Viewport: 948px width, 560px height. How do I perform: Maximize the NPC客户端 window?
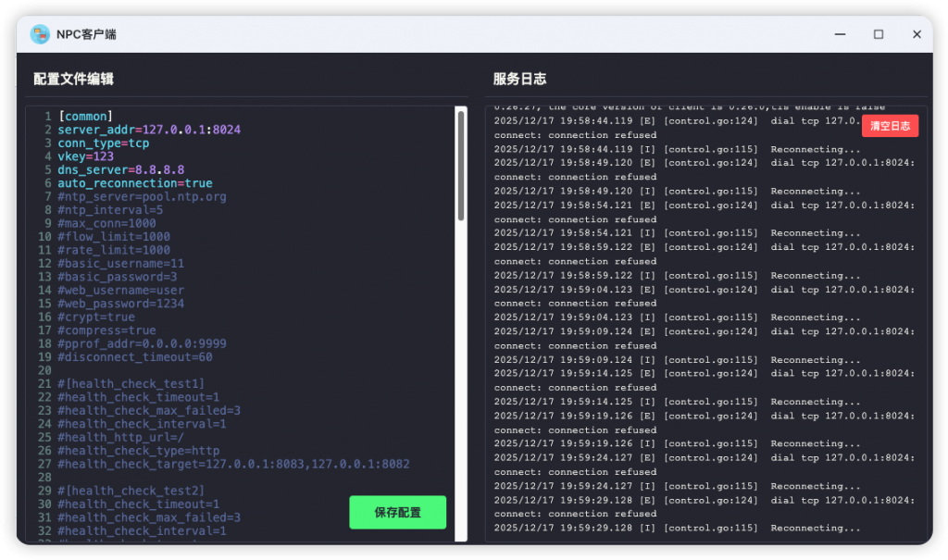pyautogui.click(x=878, y=34)
